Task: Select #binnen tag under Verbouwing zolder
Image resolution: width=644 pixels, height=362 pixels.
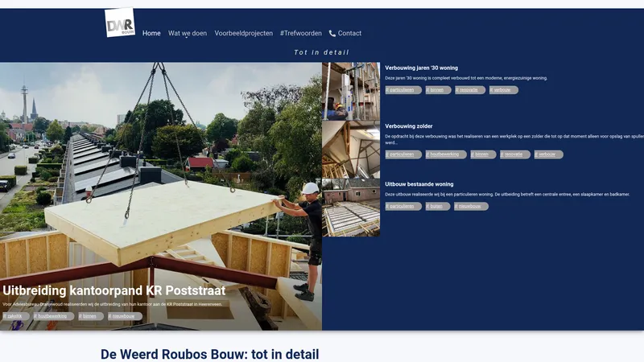Action: (x=483, y=154)
